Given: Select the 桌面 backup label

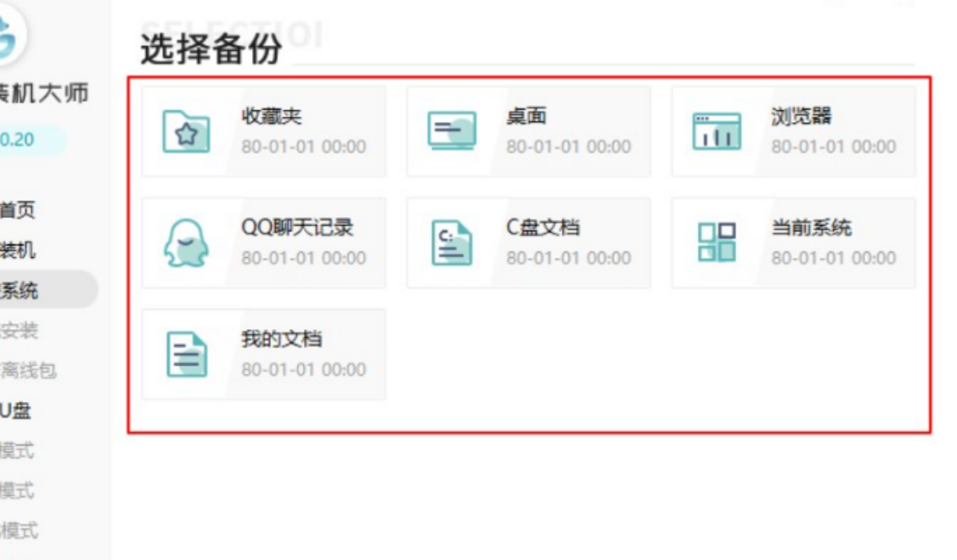Looking at the screenshot, I should tap(526, 116).
